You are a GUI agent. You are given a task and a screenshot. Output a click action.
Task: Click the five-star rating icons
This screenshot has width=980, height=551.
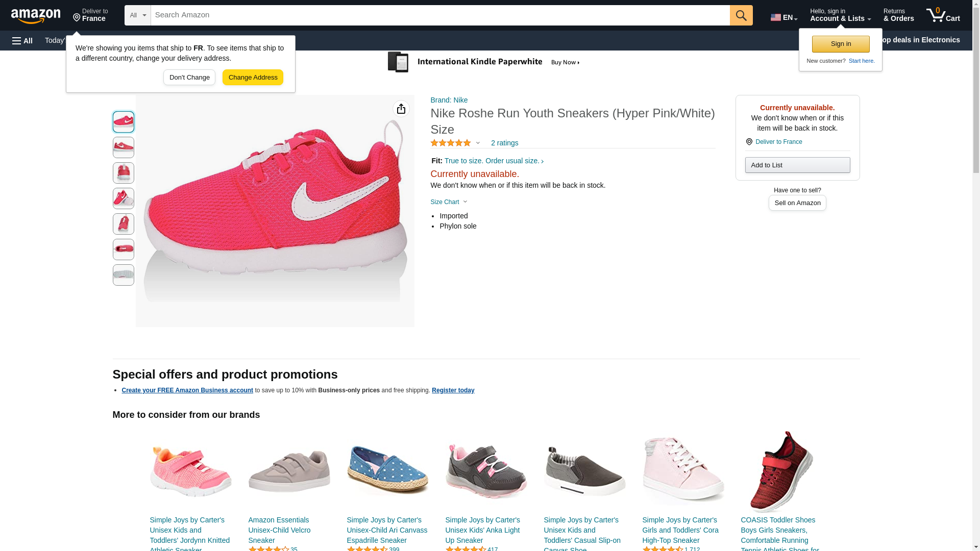(451, 143)
